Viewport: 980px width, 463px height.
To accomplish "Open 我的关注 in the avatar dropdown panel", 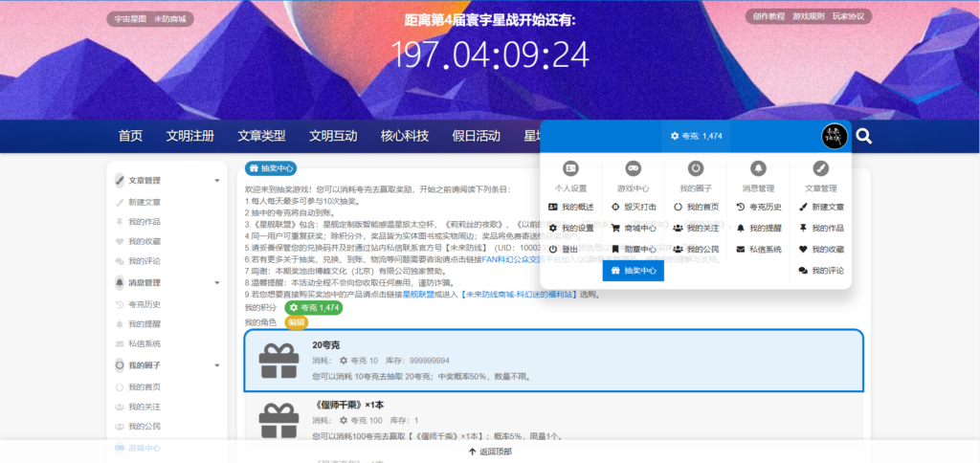I will [x=696, y=228].
